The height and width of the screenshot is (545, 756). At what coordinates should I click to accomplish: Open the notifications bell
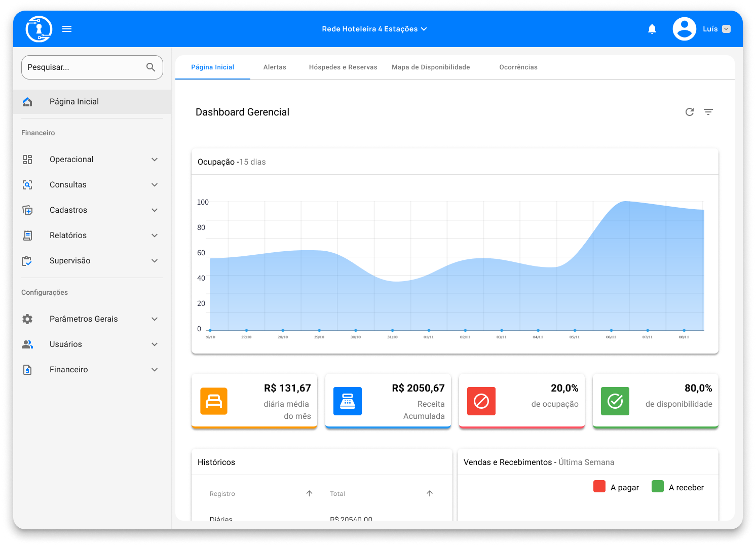(652, 29)
